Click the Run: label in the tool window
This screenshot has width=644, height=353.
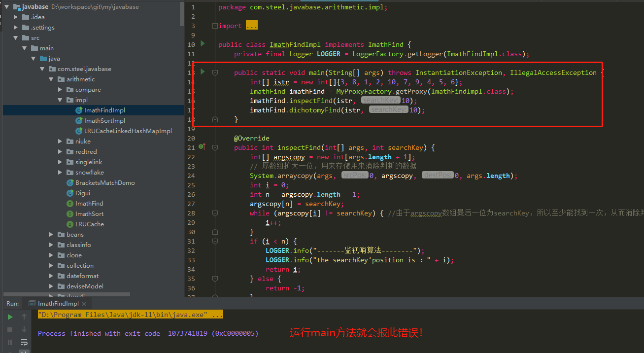[12, 304]
